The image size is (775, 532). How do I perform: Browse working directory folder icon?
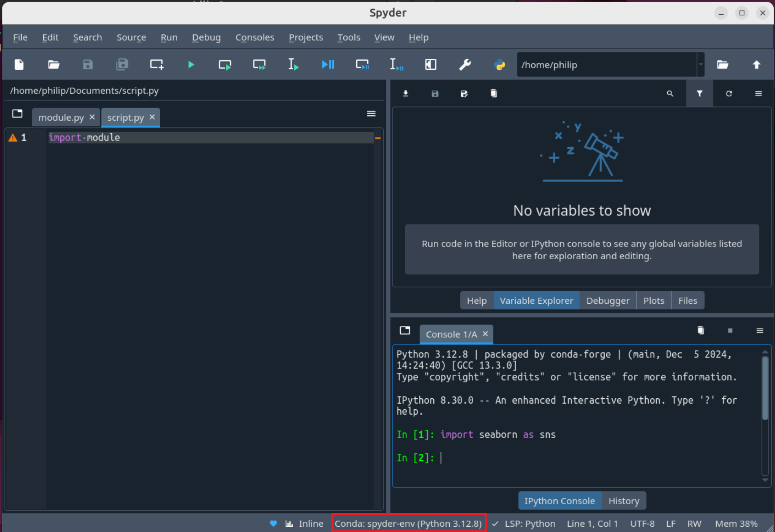(x=722, y=64)
